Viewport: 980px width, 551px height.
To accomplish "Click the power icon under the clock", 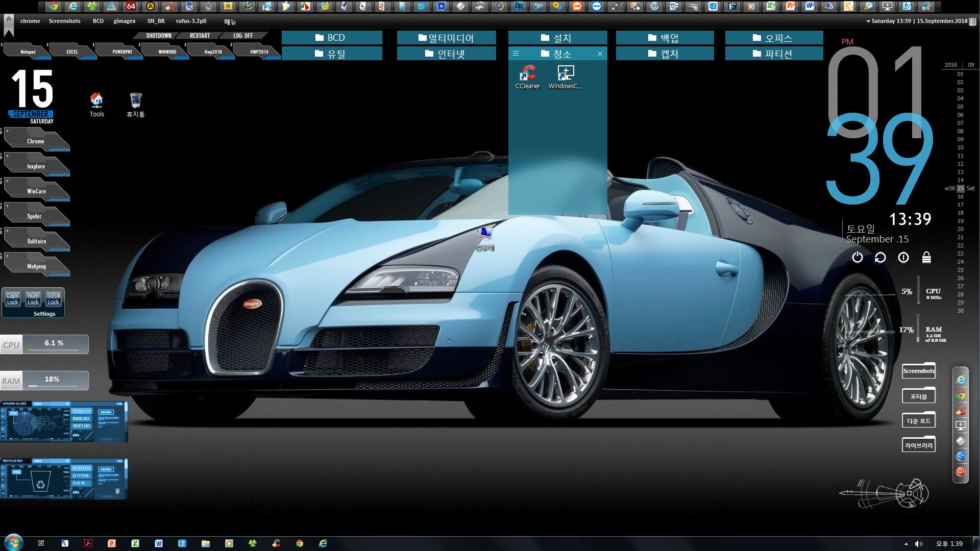I will pos(857,257).
